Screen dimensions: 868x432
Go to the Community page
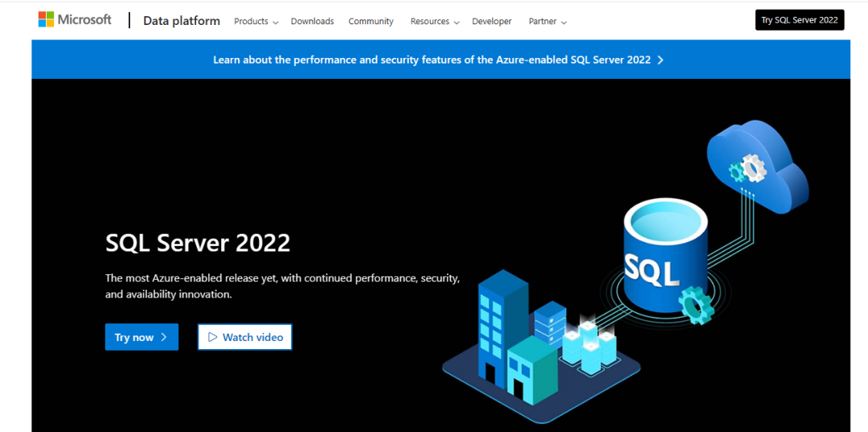371,22
